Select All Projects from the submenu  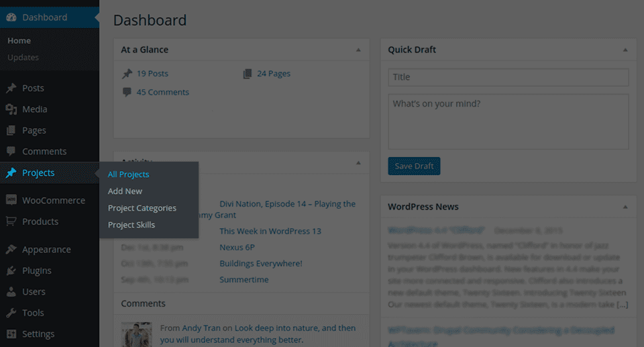pyautogui.click(x=129, y=175)
